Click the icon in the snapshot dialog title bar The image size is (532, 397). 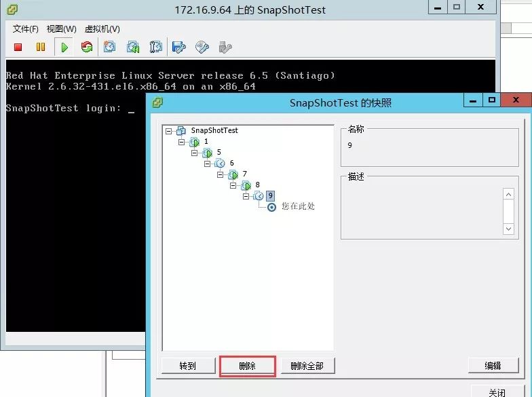click(x=157, y=102)
